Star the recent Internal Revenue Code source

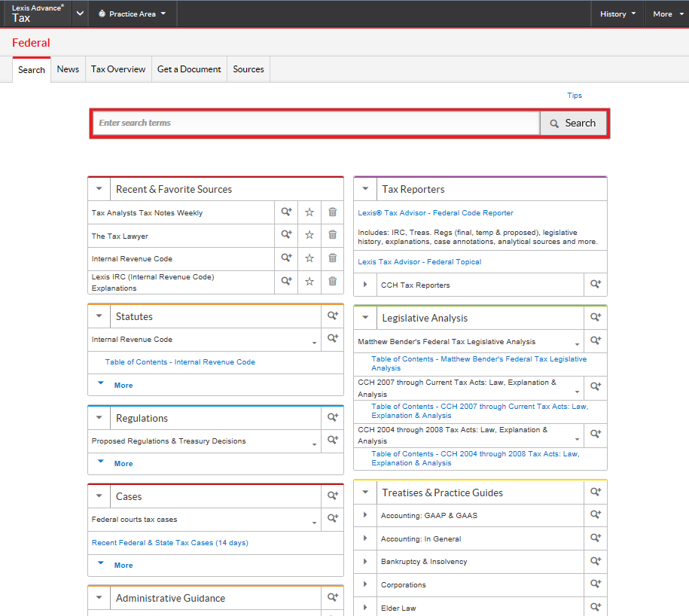click(309, 258)
